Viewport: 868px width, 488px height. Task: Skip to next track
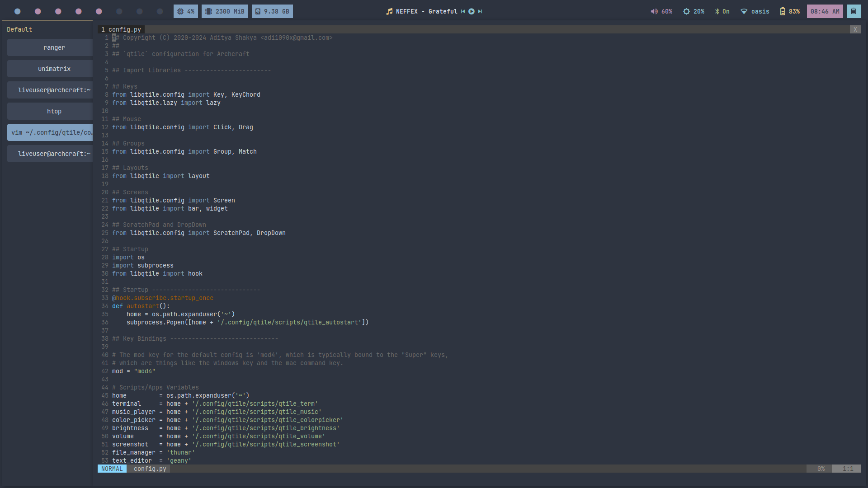(480, 11)
